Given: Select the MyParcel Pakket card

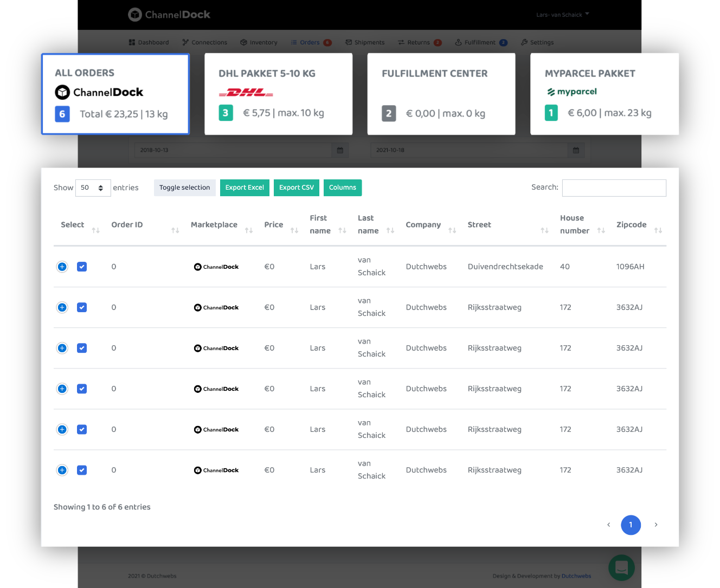Looking at the screenshot, I should pyautogui.click(x=605, y=94).
